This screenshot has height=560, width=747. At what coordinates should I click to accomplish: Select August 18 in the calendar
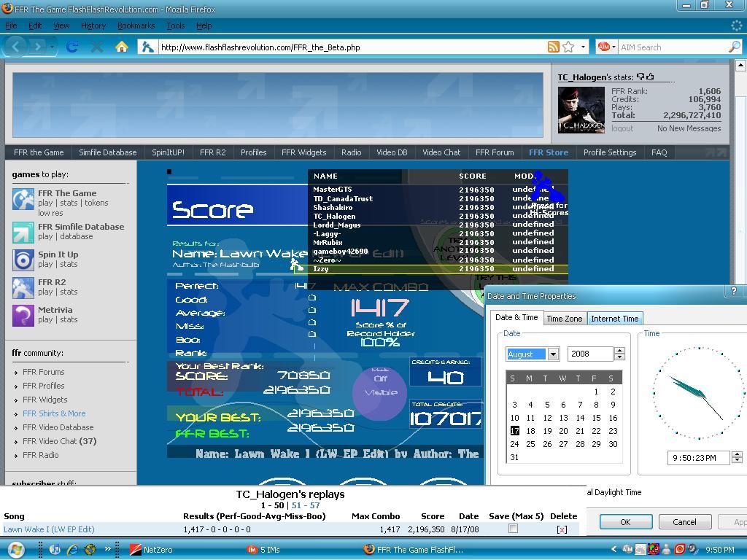tap(530, 430)
